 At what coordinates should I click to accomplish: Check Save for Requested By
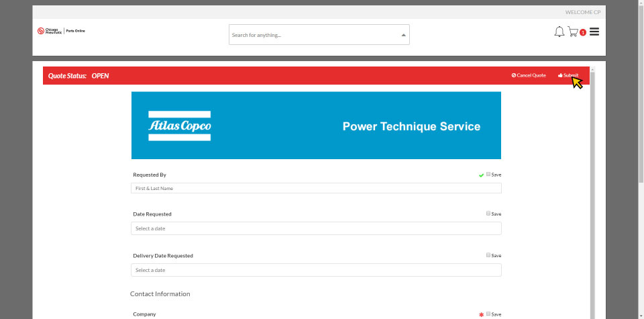[x=488, y=175]
